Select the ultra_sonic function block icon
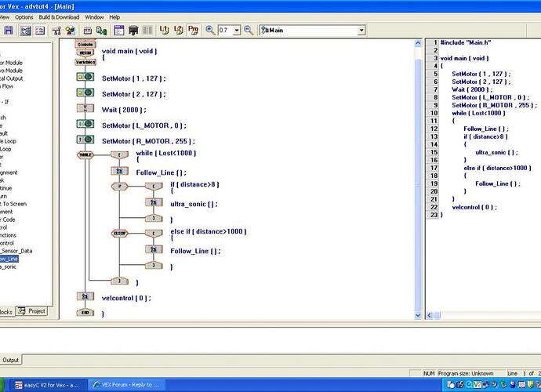Image resolution: width=541 pixels, height=392 pixels. (154, 202)
